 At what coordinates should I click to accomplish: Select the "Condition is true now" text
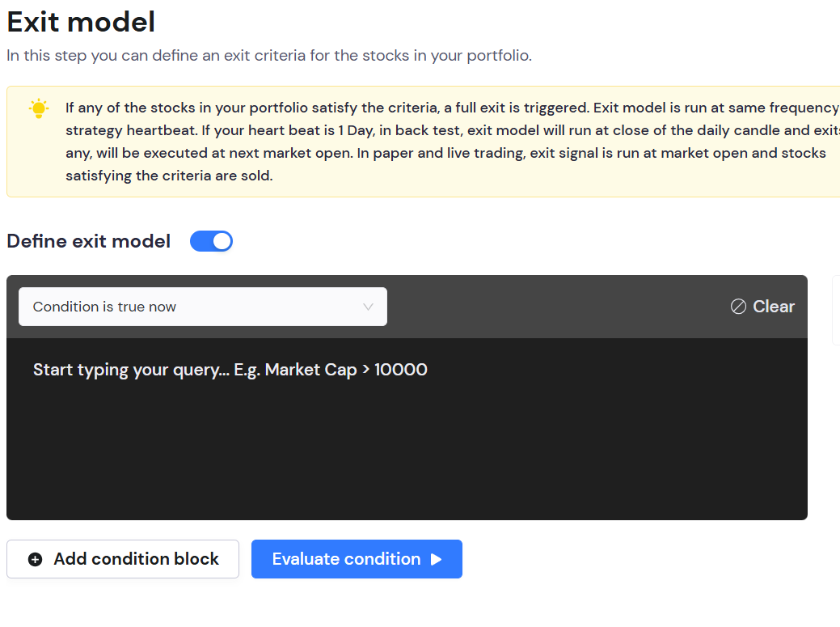coord(104,307)
